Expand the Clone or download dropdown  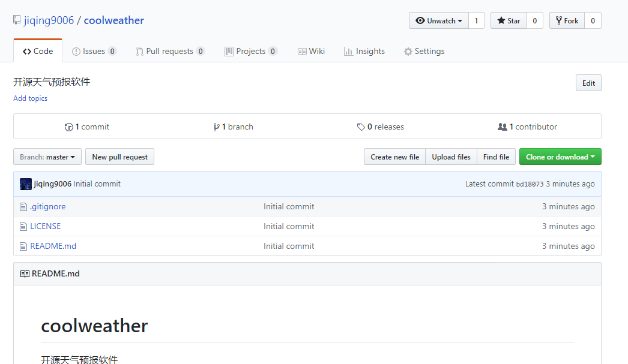(x=560, y=157)
